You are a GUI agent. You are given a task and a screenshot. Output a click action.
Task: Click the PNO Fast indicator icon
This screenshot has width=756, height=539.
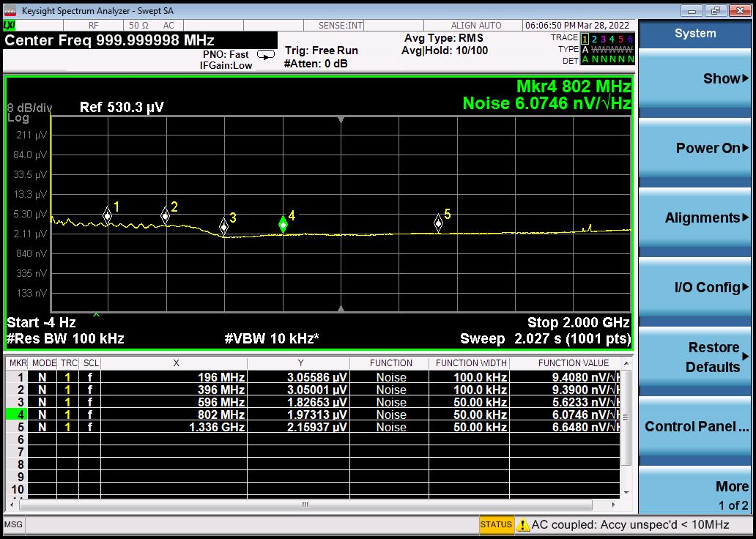tap(266, 55)
